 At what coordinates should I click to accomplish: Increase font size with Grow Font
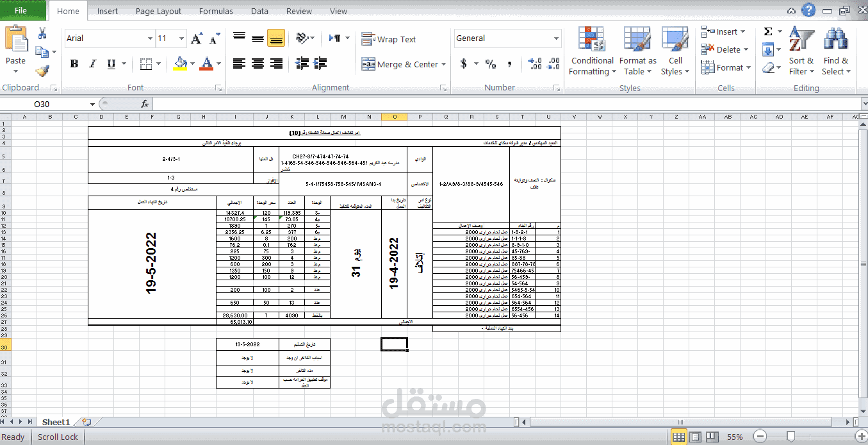[x=197, y=38]
